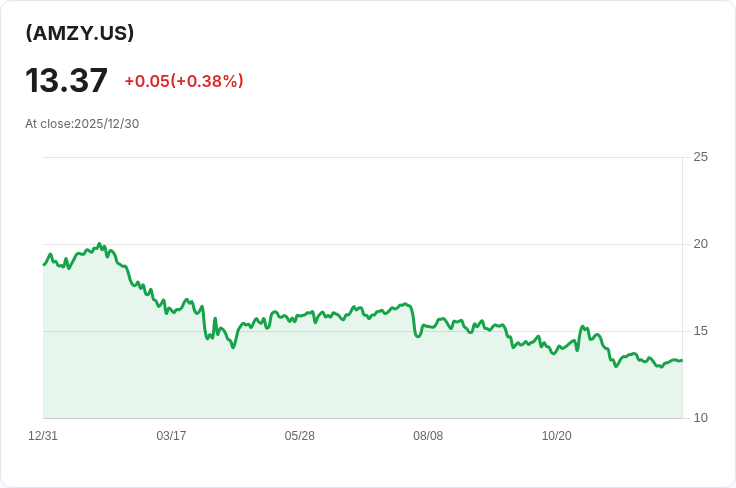The height and width of the screenshot is (488, 736).
Task: Click the AMZY.US ticker title
Action: (x=80, y=33)
